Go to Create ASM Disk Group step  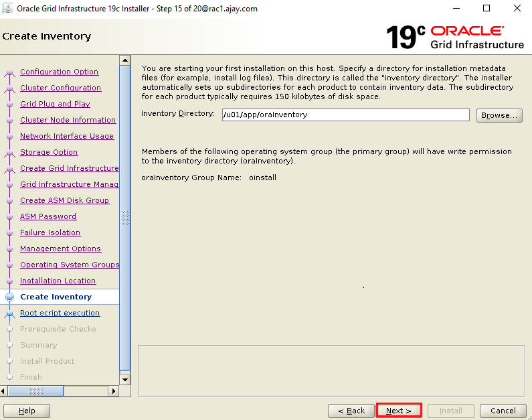tap(64, 200)
